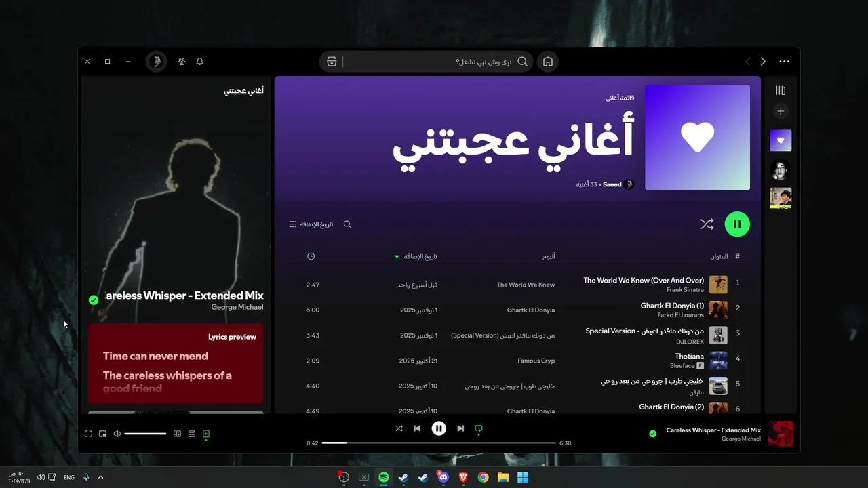Search within the playlist using magnifier icon
The image size is (868, 488).
[347, 224]
